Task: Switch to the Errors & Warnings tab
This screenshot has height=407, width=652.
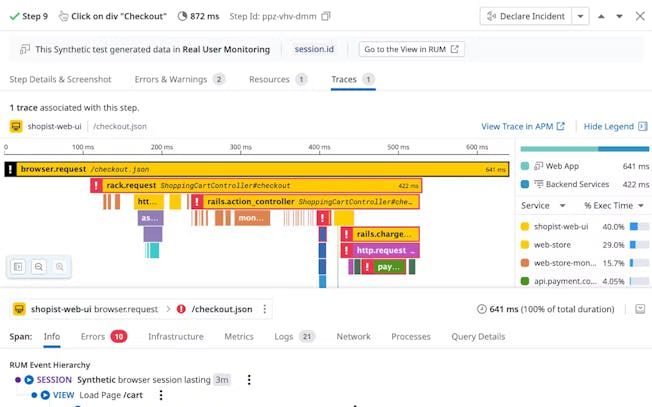Action: (180, 79)
